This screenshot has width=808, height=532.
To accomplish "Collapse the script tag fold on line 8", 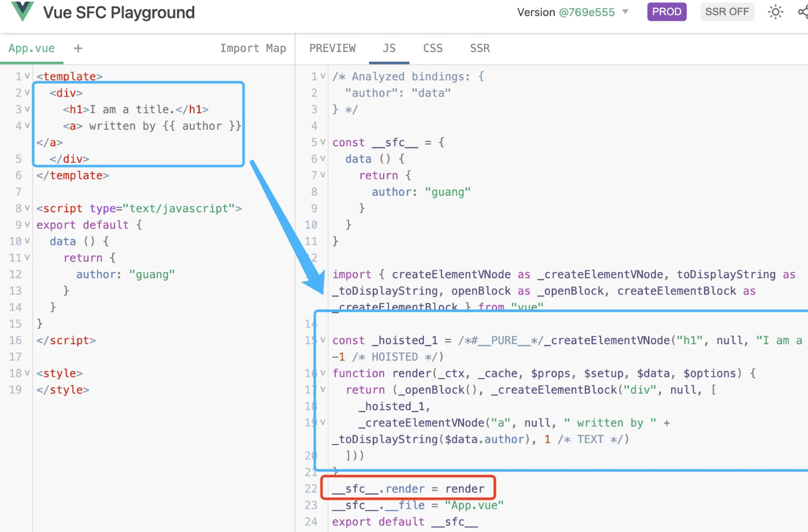I will [27, 208].
